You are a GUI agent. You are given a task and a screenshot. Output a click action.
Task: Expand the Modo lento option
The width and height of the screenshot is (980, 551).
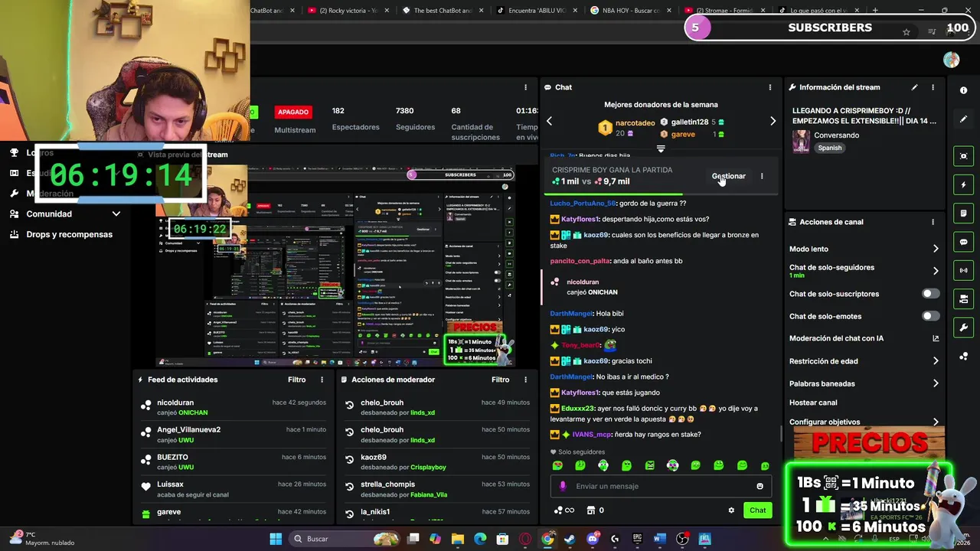pos(864,249)
